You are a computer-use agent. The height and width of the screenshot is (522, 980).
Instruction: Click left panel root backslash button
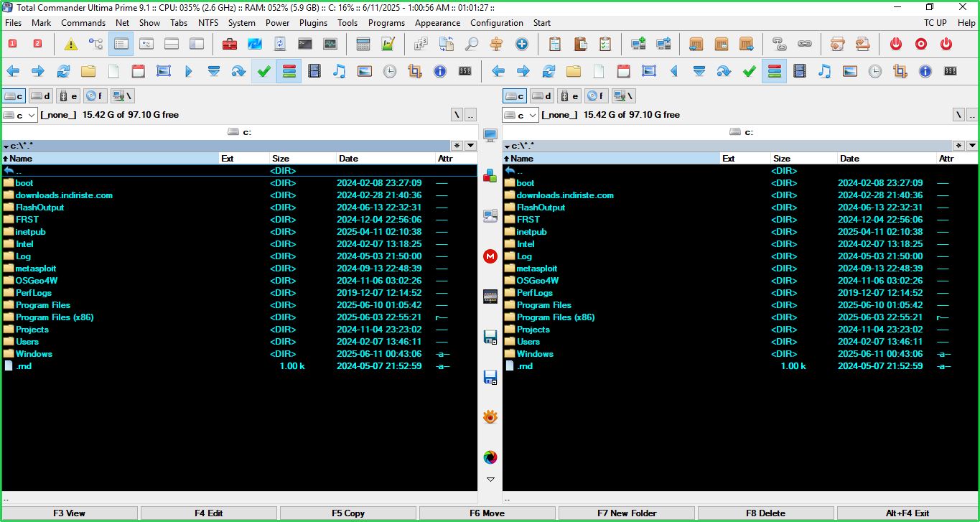point(457,115)
